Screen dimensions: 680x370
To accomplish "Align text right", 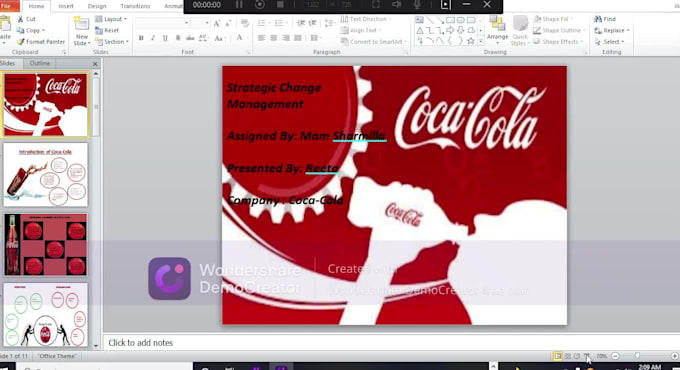I will click(x=285, y=38).
